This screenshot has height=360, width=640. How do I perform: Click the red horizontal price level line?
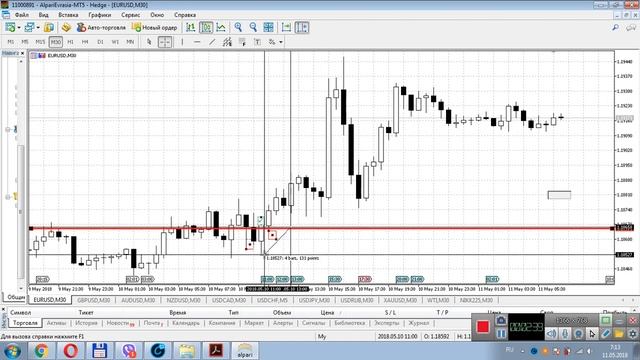(x=322, y=228)
